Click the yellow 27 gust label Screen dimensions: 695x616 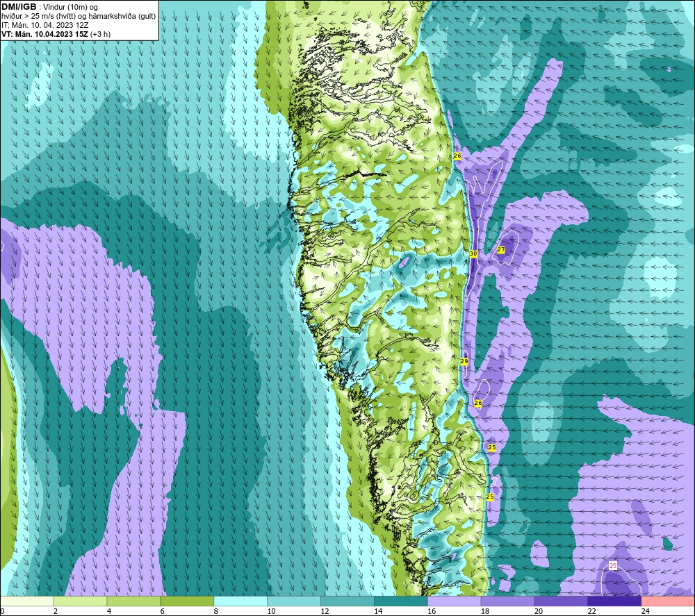tap(501, 250)
